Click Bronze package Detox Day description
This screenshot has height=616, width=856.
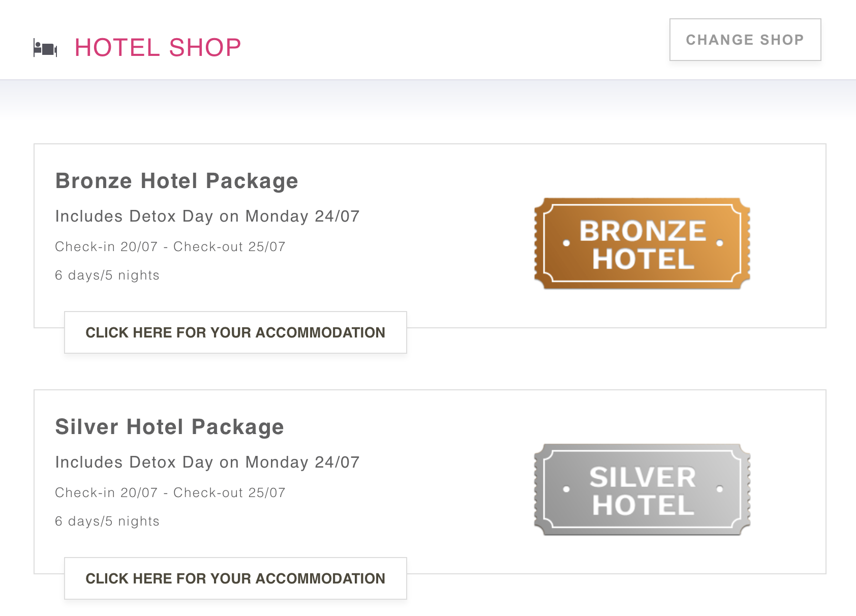tap(207, 217)
